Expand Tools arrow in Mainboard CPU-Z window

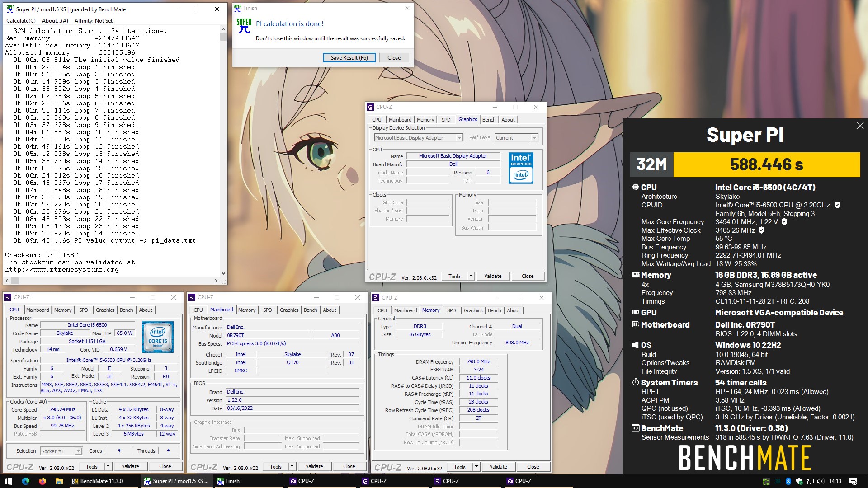pyautogui.click(x=292, y=466)
